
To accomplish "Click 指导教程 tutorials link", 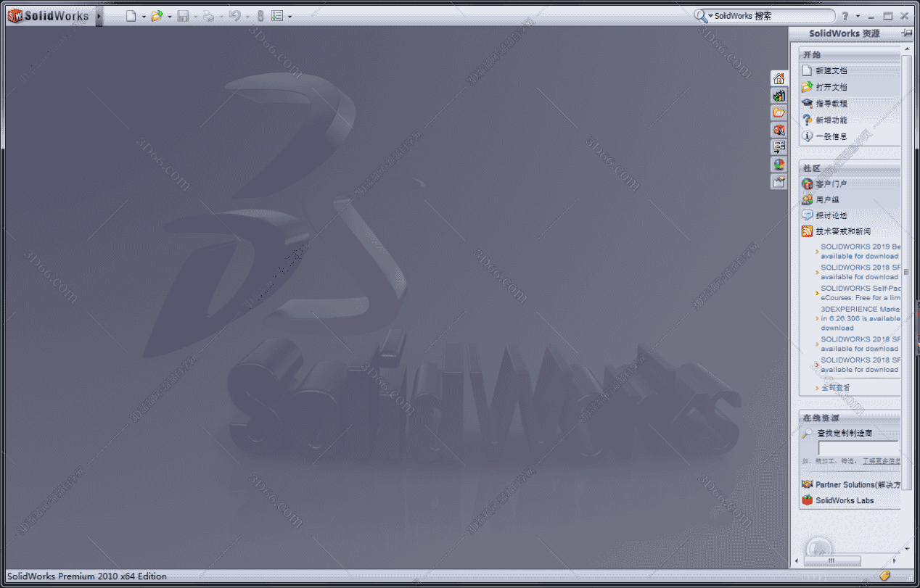I will coord(831,104).
